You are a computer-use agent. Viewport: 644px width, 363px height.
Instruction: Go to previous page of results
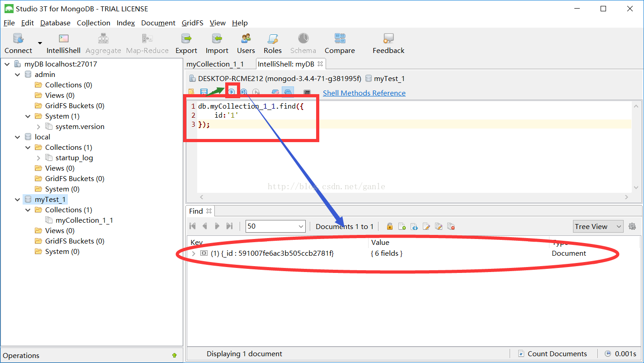(x=205, y=226)
